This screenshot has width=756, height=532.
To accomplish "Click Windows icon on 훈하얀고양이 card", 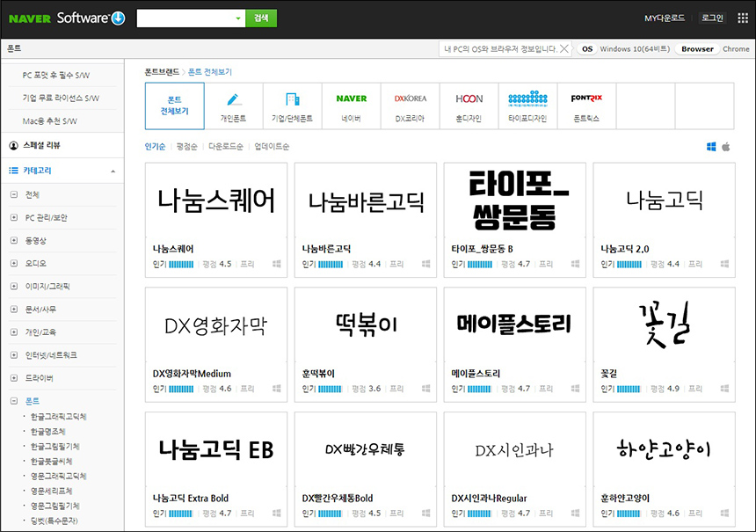I will coord(724,514).
